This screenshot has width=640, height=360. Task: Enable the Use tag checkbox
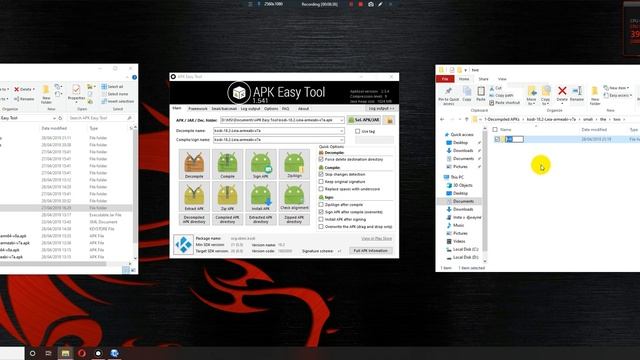click(358, 131)
